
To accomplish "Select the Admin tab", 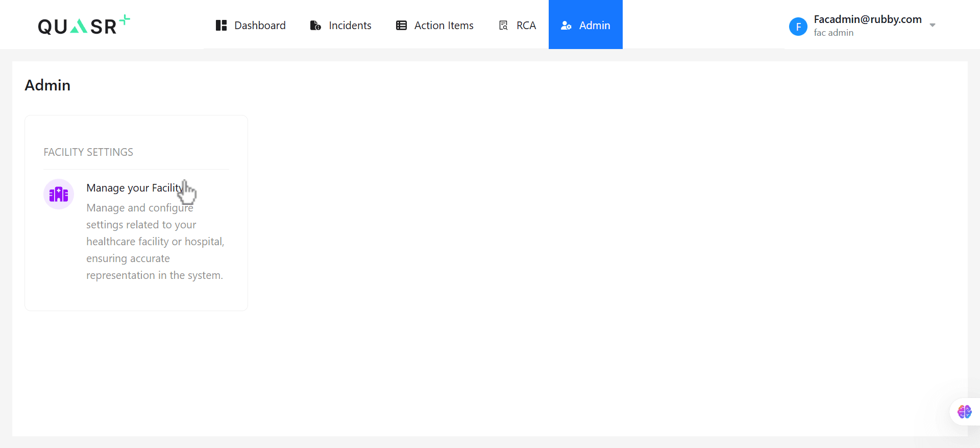I will pyautogui.click(x=585, y=25).
